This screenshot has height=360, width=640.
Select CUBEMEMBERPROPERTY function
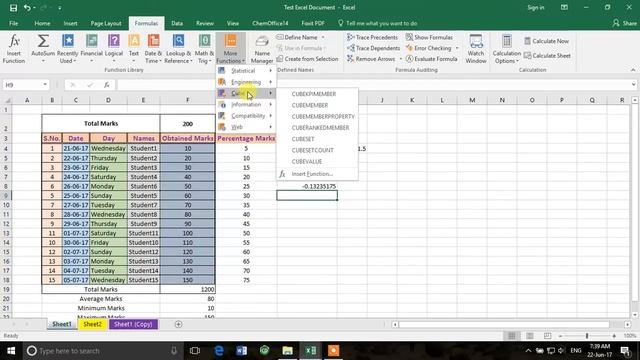(323, 116)
